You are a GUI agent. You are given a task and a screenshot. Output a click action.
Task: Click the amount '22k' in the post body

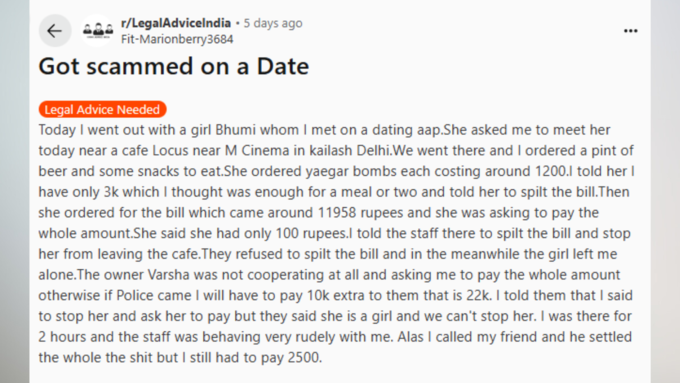click(478, 295)
